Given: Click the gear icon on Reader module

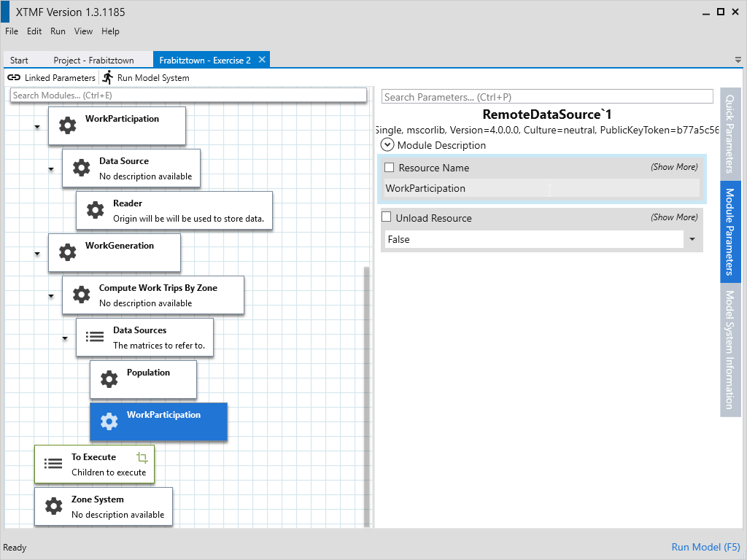Looking at the screenshot, I should point(95,211).
